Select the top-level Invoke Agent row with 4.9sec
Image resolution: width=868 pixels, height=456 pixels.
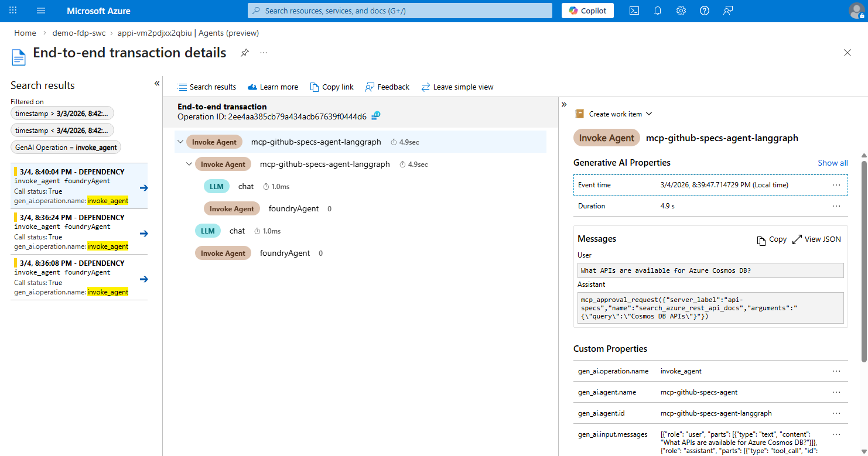tap(360, 142)
